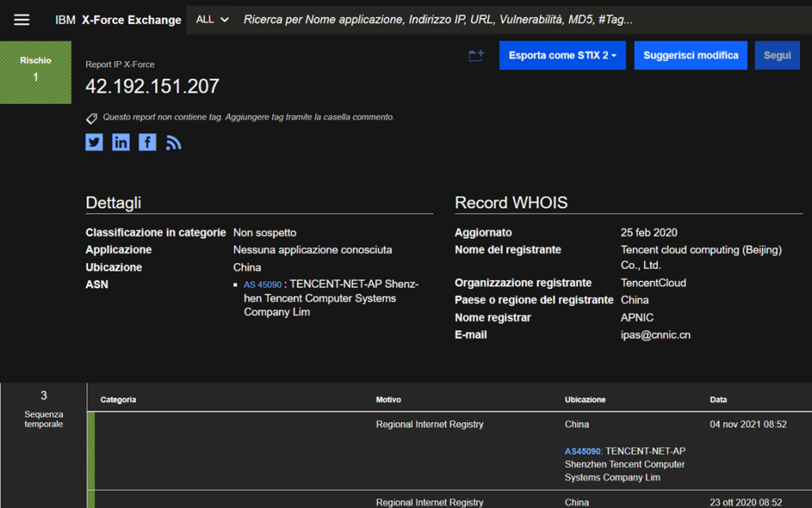Click the add to collection icon
The width and height of the screenshot is (812, 508).
pyautogui.click(x=476, y=56)
